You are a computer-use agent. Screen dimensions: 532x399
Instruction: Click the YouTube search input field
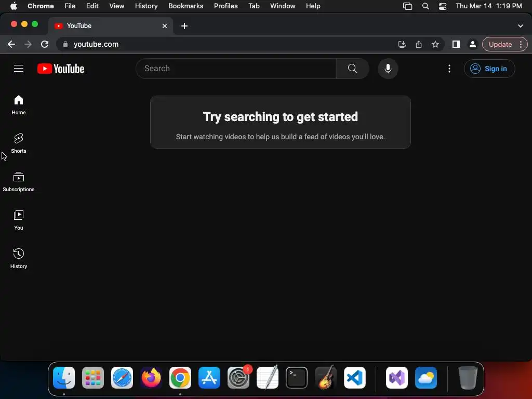(236, 69)
